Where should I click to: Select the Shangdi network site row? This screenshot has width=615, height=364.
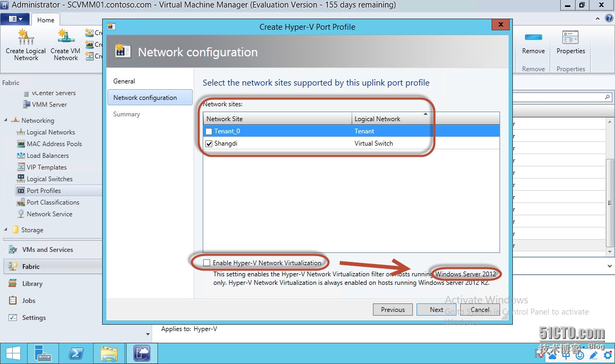tap(351, 143)
